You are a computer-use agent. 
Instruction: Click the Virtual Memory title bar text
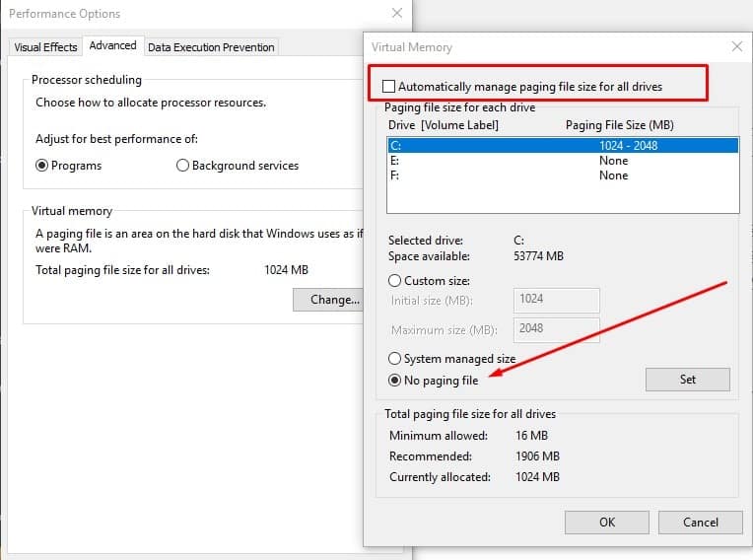point(412,47)
